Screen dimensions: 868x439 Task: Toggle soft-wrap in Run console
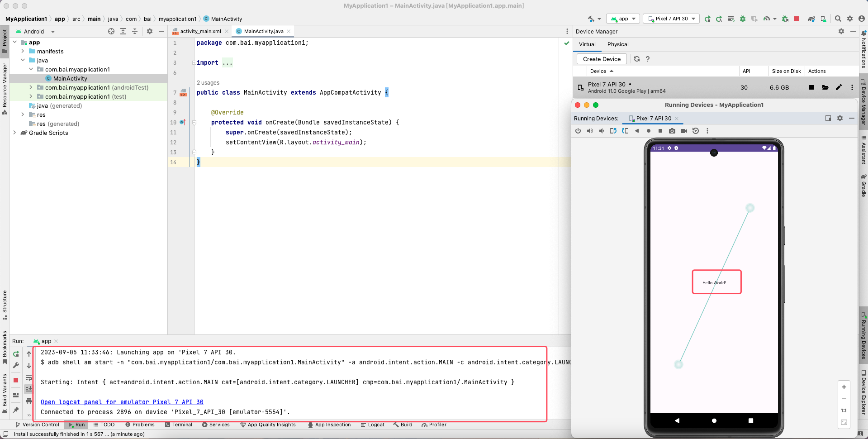coord(29,377)
